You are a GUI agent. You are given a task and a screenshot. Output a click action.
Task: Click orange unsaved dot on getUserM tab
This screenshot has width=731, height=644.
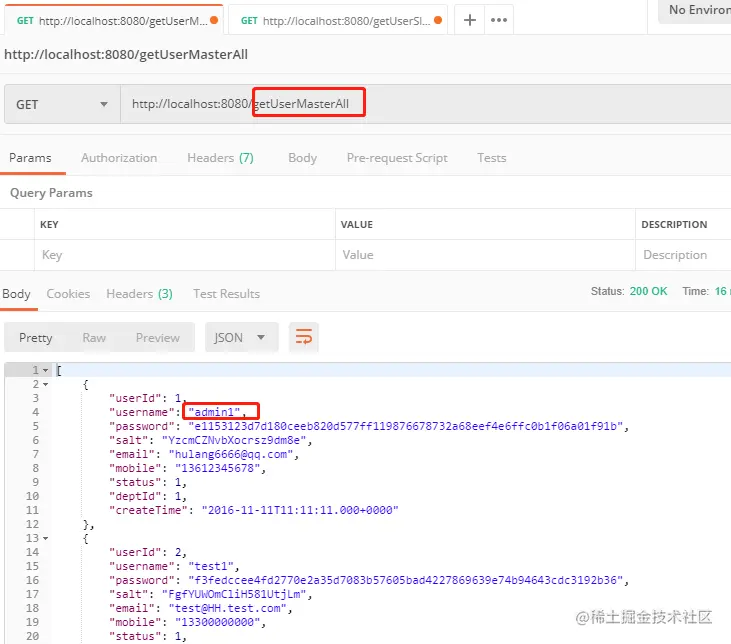[x=214, y=20]
